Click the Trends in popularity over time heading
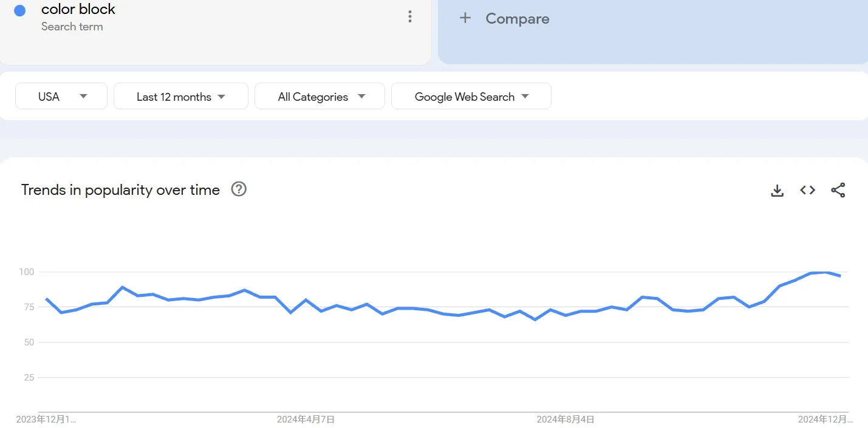This screenshot has width=868, height=428. (120, 190)
